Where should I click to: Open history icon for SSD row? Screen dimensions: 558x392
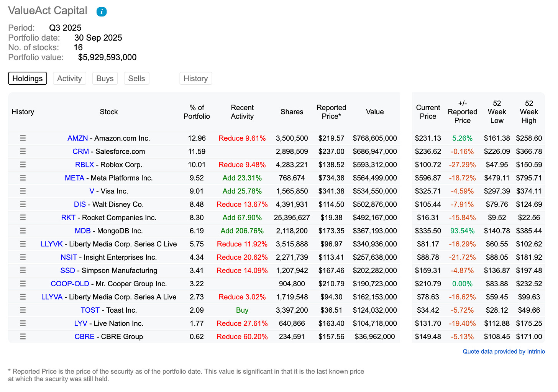(23, 271)
